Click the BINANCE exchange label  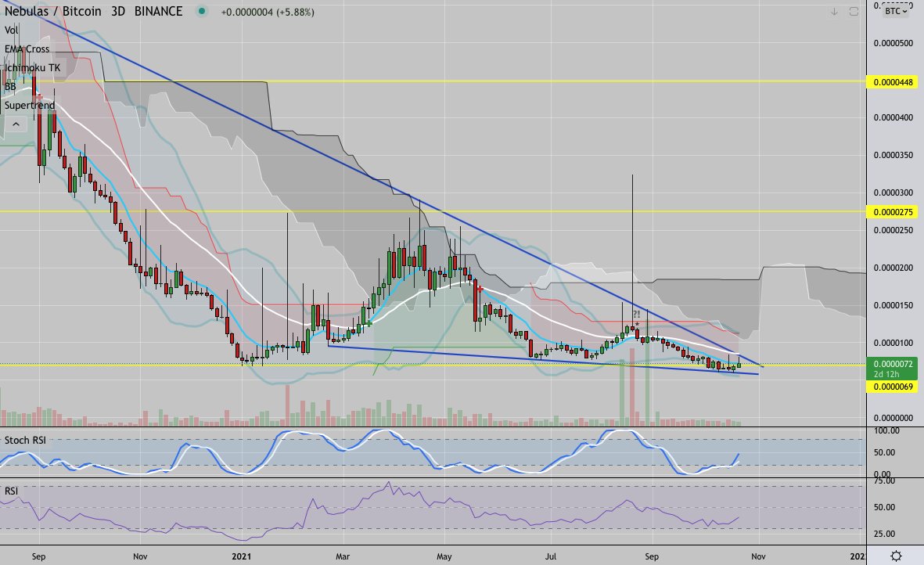(x=158, y=11)
